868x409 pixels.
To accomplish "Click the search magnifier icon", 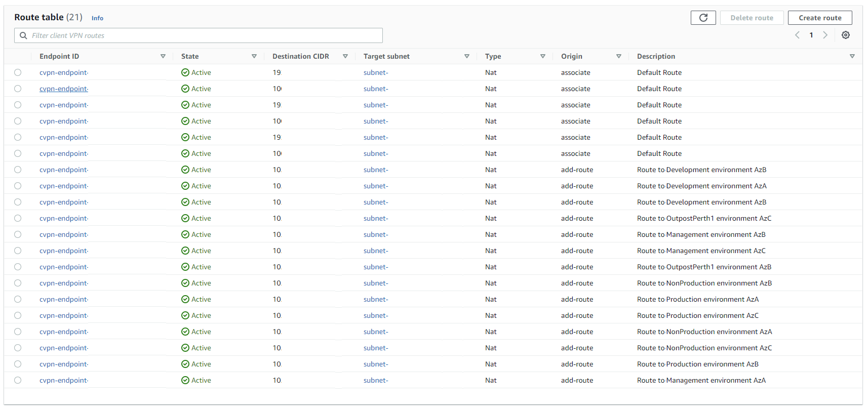I will coord(23,35).
